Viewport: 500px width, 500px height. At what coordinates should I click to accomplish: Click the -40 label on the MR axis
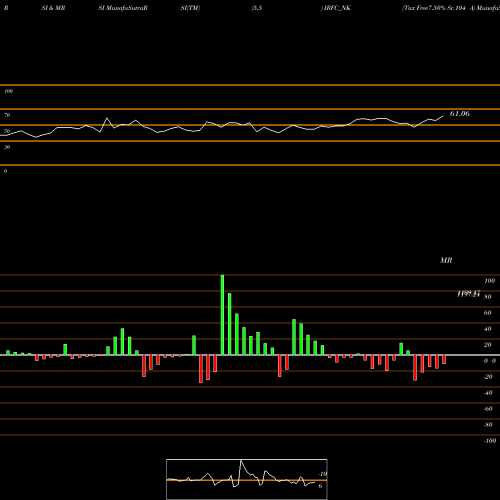pyautogui.click(x=488, y=393)
